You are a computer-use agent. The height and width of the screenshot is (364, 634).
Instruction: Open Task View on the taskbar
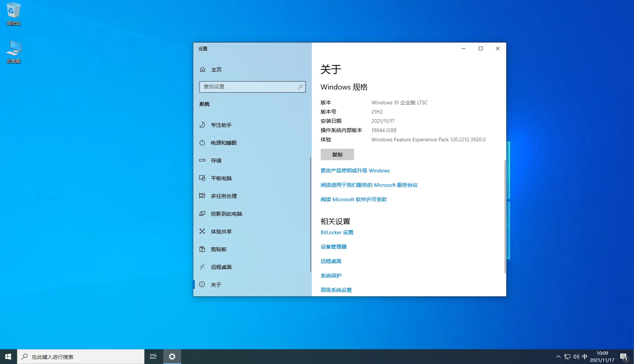coord(153,357)
